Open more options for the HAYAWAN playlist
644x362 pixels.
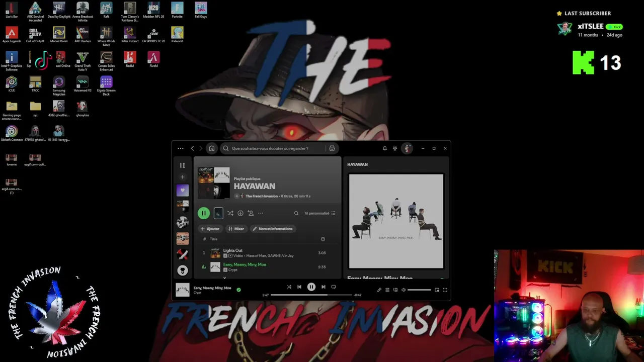261,213
